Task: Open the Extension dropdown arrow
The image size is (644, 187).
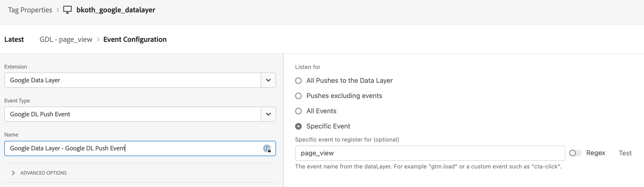Action: tap(268, 80)
